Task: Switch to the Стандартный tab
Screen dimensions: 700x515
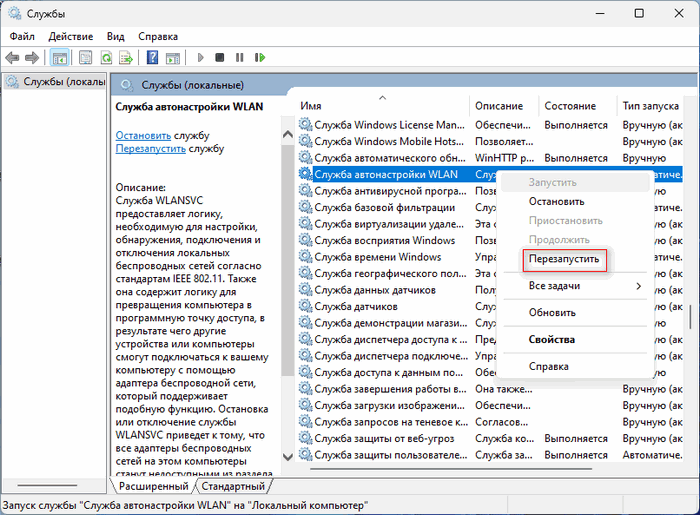Action: [232, 486]
